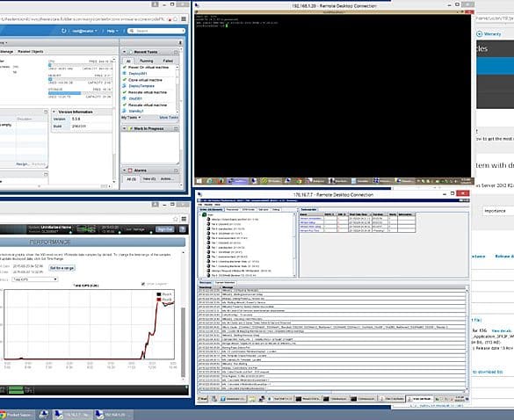Maximize the Alarms panel via its corner icon
Image resolution: width=514 pixels, height=420 pixels.
(x=176, y=170)
